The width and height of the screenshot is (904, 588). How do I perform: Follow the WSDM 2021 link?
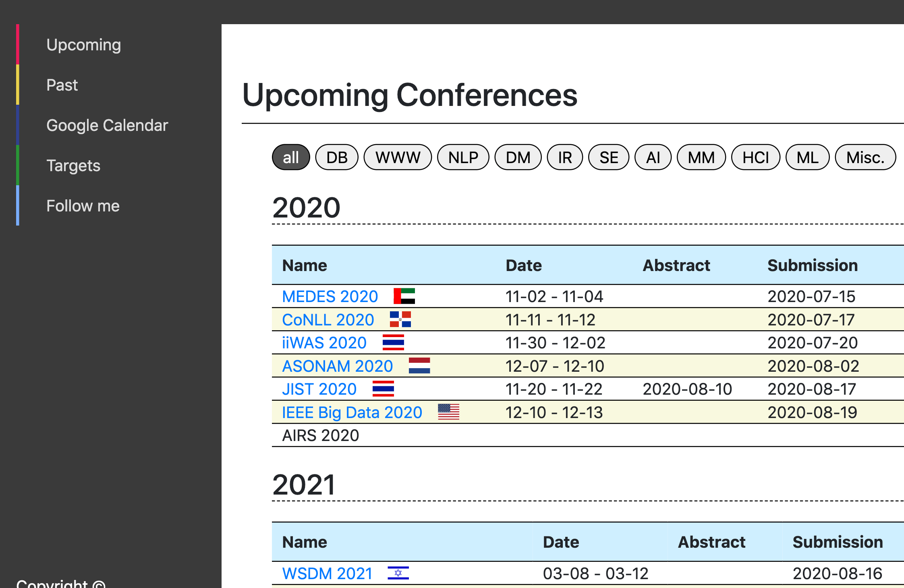[x=327, y=573]
